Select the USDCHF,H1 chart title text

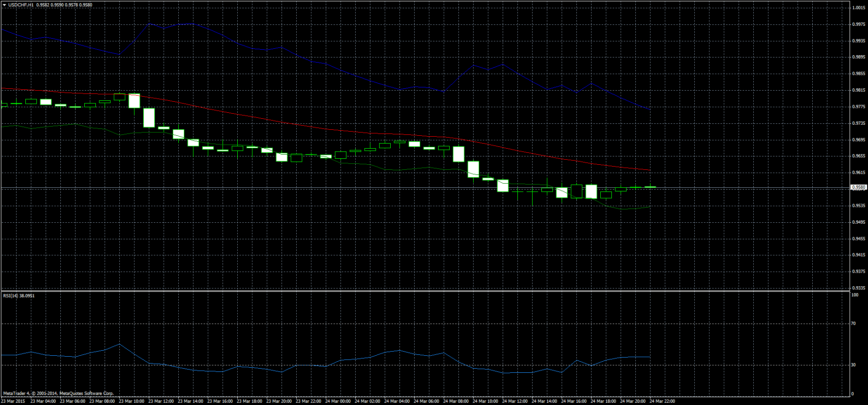pos(21,5)
